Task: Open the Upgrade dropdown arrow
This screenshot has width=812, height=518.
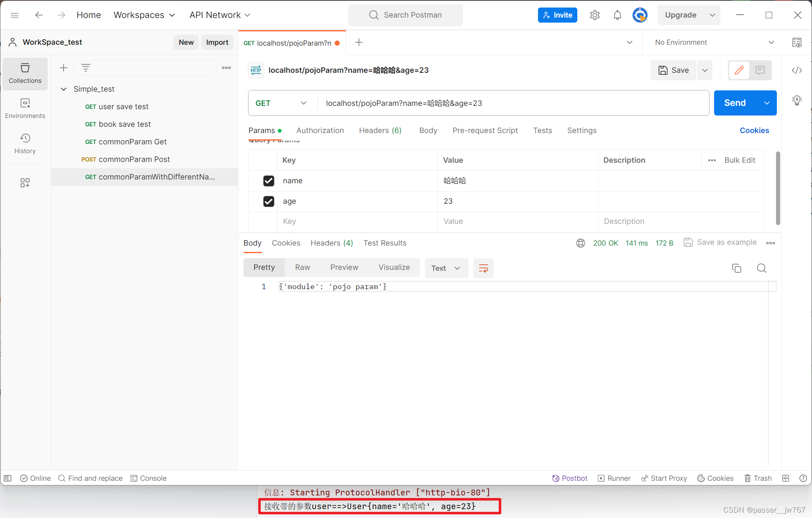Action: click(x=712, y=15)
